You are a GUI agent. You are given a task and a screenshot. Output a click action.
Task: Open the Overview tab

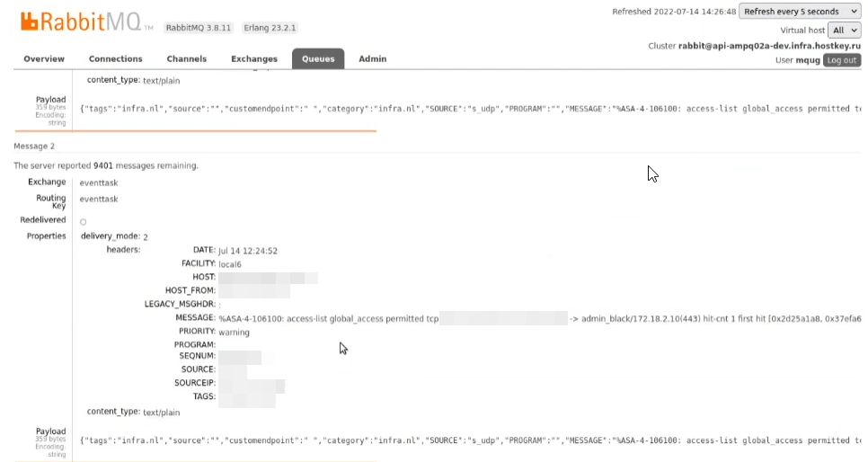tap(44, 59)
